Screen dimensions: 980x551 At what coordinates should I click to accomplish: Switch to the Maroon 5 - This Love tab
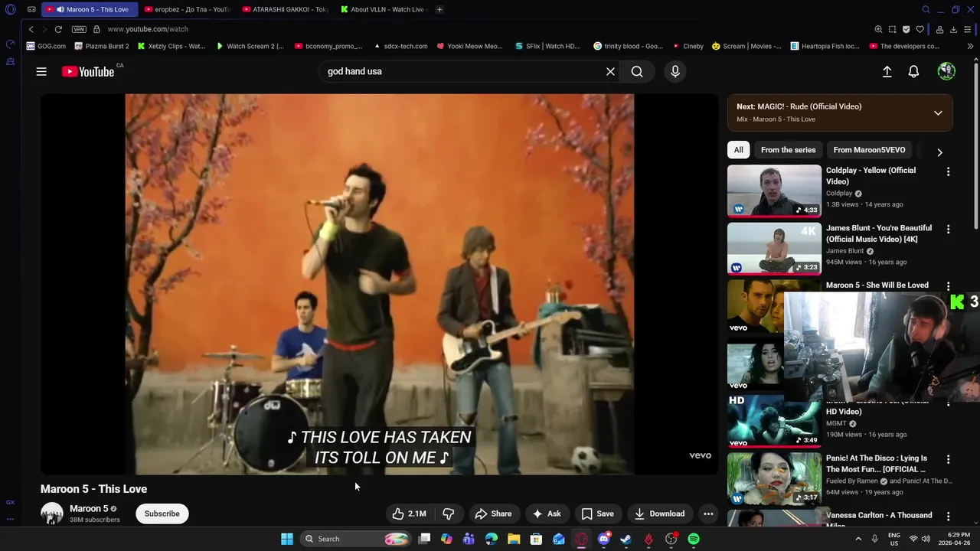(x=90, y=9)
